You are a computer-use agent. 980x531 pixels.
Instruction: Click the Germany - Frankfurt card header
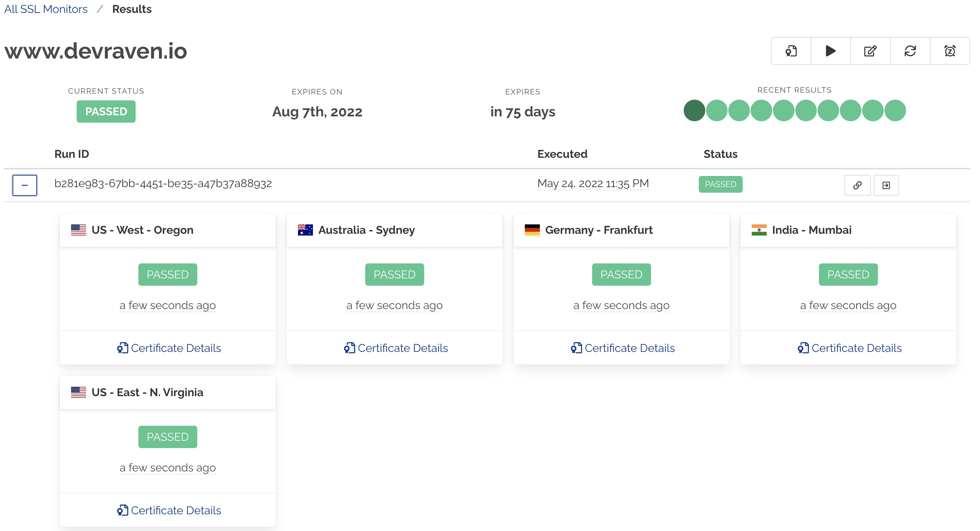(x=599, y=230)
